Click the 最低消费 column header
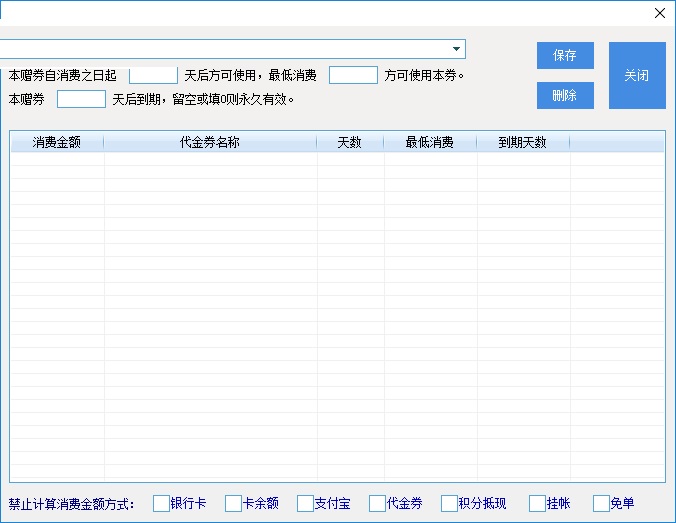 click(x=430, y=142)
